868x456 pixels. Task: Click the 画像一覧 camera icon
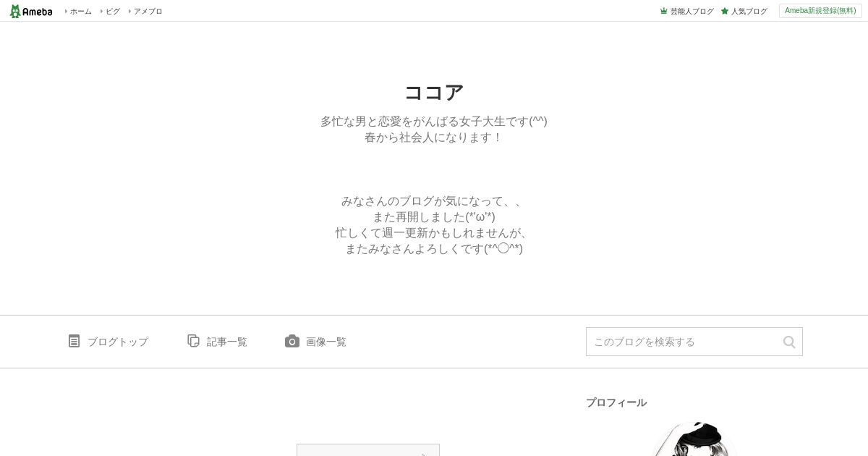coord(292,341)
